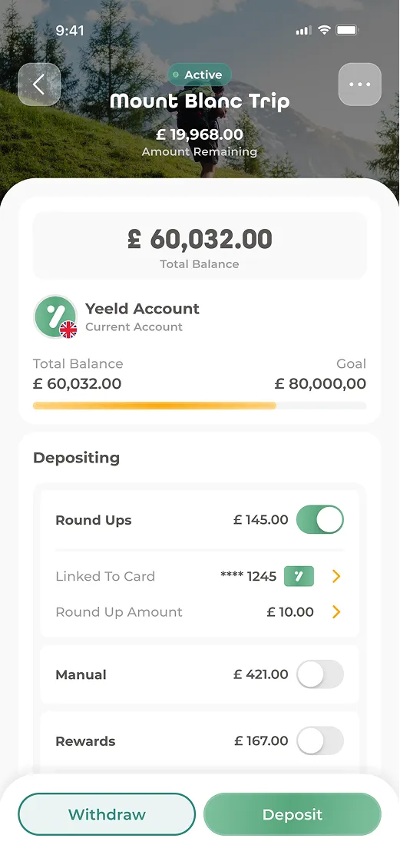Tap the Active status badge

click(200, 75)
